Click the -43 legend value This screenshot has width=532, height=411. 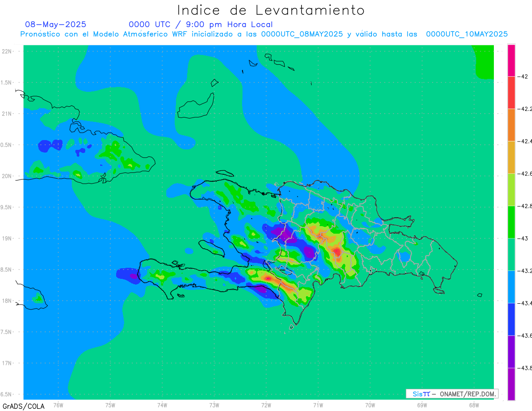click(524, 239)
